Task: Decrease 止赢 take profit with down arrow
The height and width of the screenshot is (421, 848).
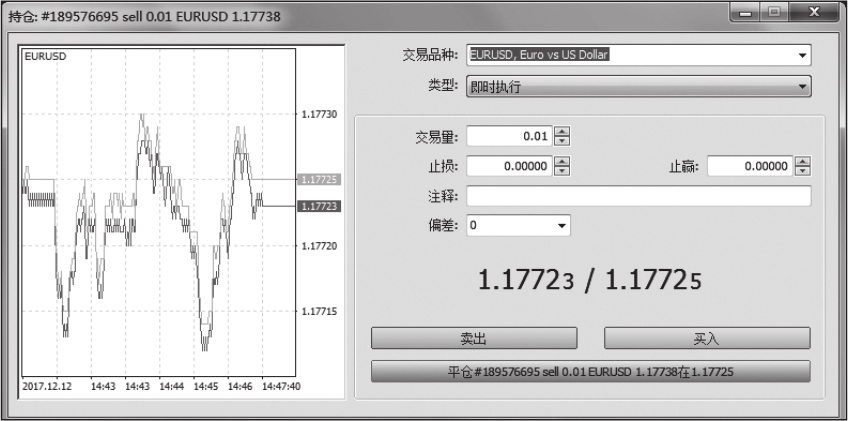Action: tap(803, 171)
